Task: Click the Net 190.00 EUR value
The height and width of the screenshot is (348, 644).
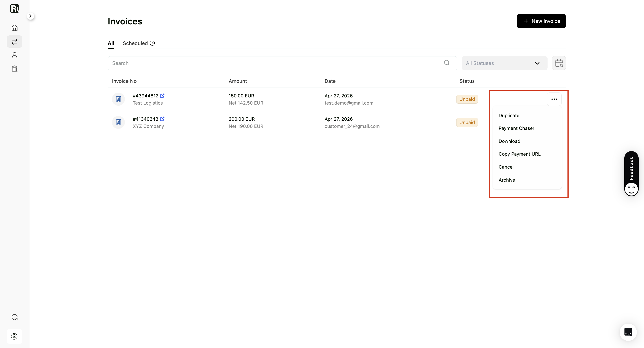Action: (x=246, y=126)
